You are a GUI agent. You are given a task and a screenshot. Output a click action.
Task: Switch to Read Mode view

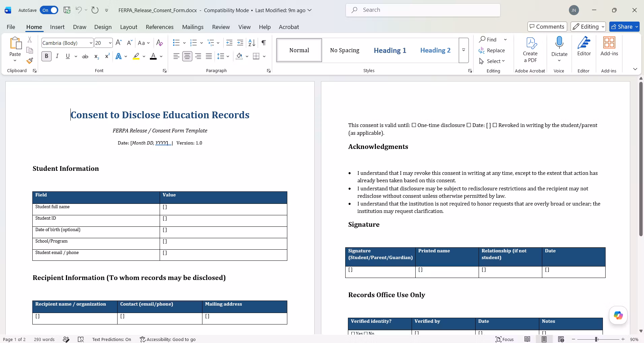point(527,339)
